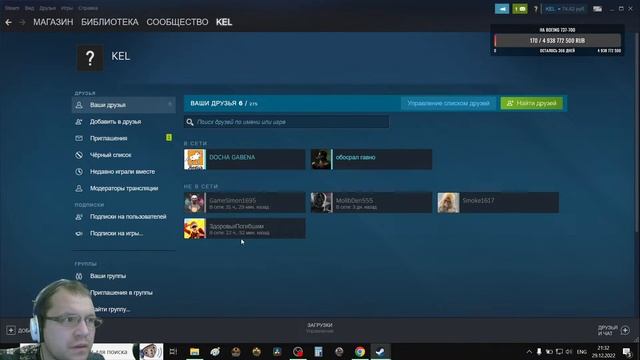Click the Недавно играли вместе clock icon
This screenshot has width=640, height=360.
[79, 172]
